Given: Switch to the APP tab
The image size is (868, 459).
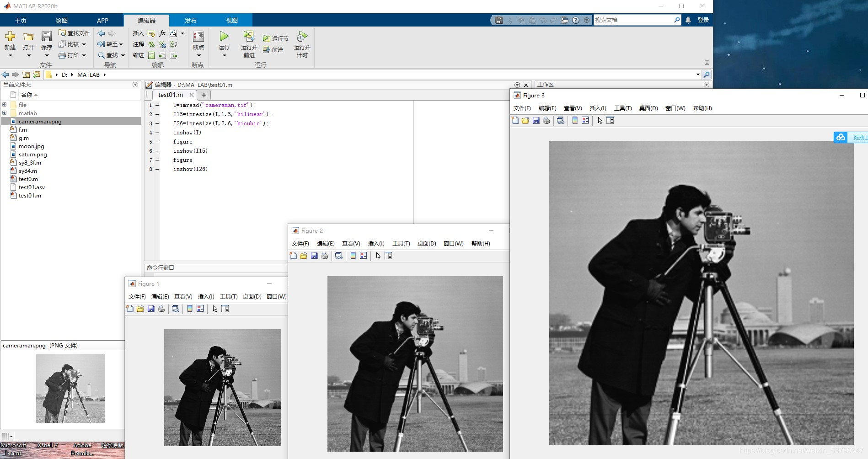Looking at the screenshot, I should pyautogui.click(x=102, y=20).
